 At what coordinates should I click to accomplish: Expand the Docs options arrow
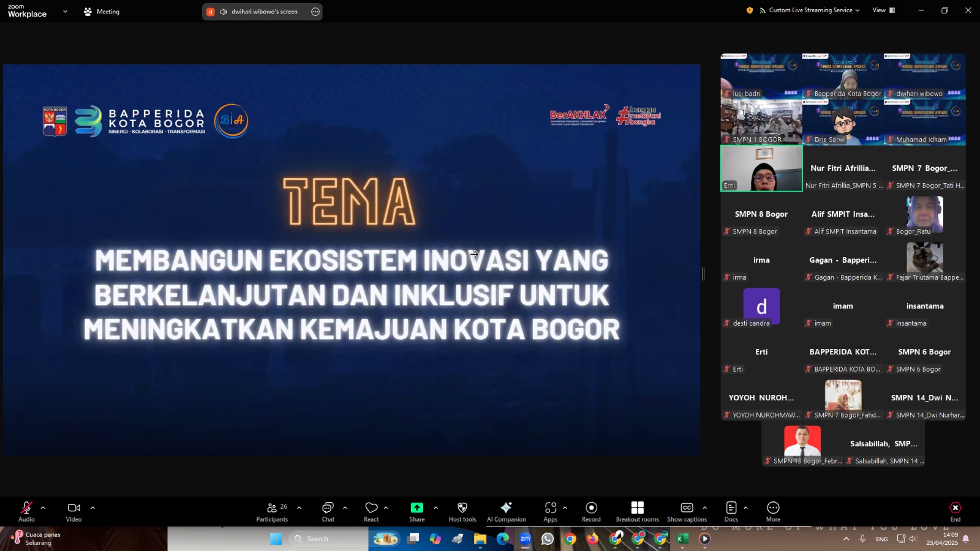coord(745,508)
